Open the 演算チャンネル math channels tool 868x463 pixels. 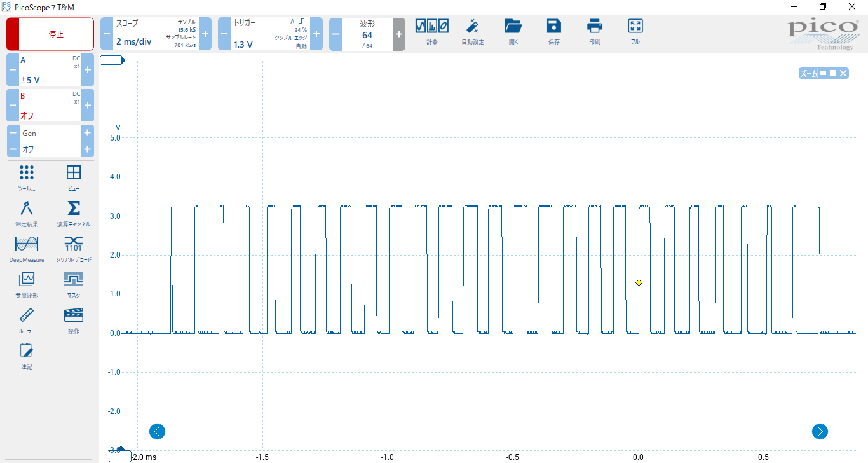point(73,212)
